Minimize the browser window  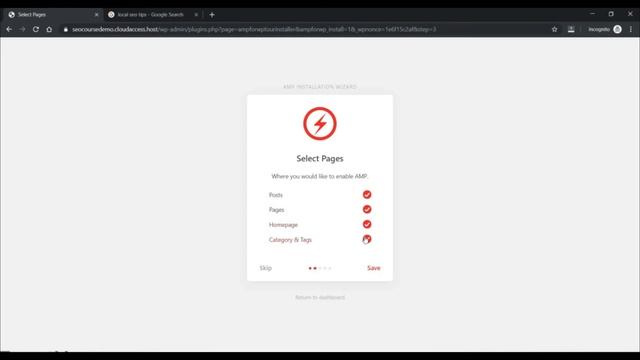coord(592,14)
